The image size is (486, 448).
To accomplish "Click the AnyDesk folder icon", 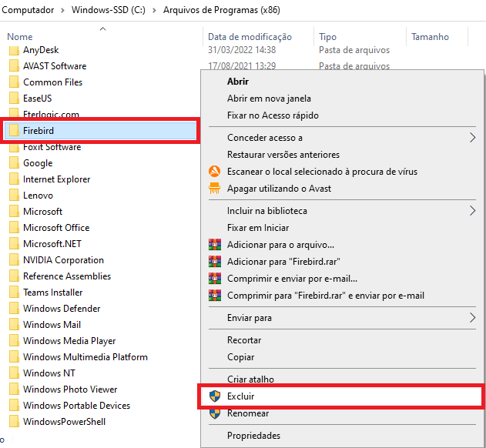I will tap(14, 50).
